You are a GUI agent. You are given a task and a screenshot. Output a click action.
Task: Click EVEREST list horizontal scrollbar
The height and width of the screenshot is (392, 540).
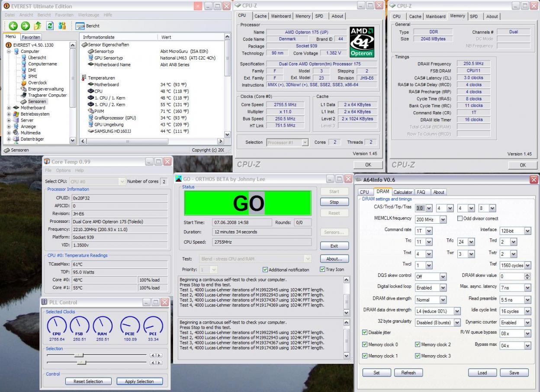click(151, 141)
